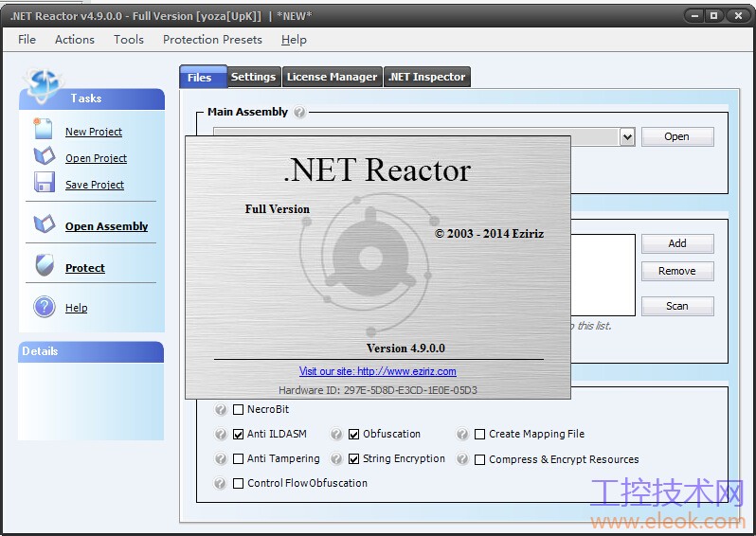This screenshot has height=536, width=756.
Task: Open the File menu
Action: point(27,40)
